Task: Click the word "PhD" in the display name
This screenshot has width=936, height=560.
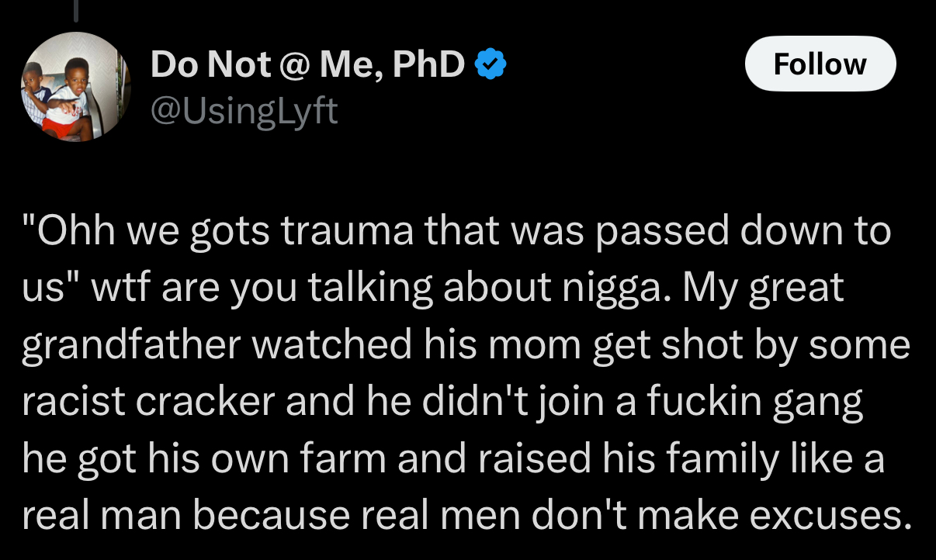Action: coord(429,66)
